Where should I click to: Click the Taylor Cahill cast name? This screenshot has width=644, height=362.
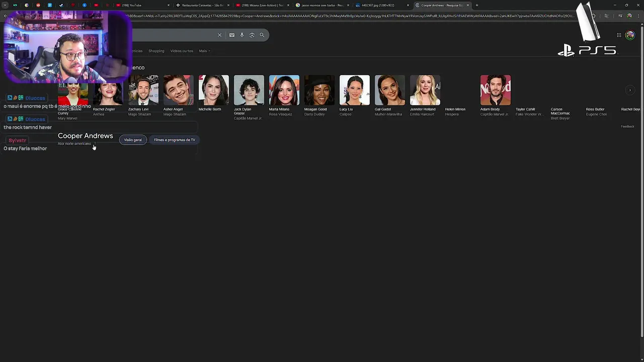point(525,109)
